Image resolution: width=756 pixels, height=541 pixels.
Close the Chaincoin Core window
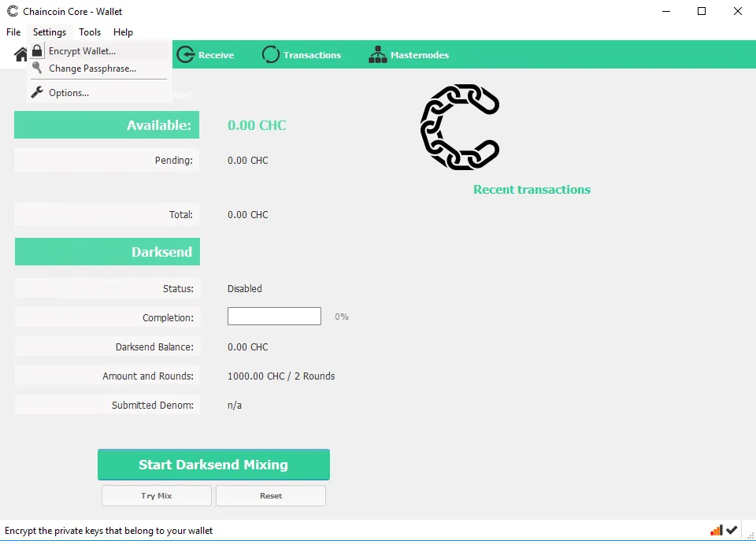click(x=738, y=11)
